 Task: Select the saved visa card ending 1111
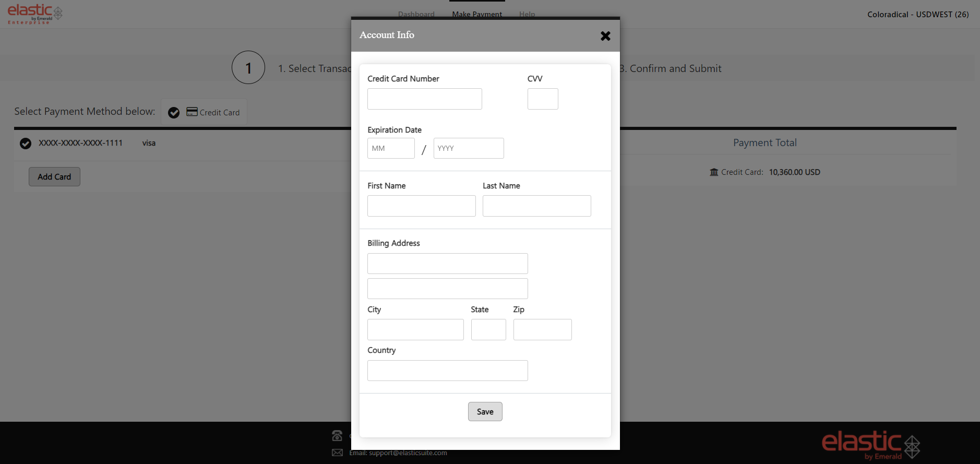pyautogui.click(x=26, y=143)
